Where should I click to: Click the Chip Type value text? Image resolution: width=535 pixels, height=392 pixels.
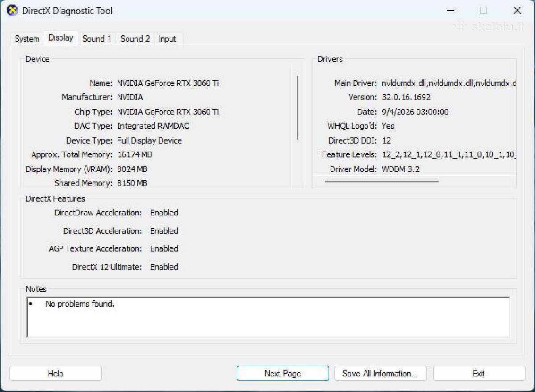[168, 111]
